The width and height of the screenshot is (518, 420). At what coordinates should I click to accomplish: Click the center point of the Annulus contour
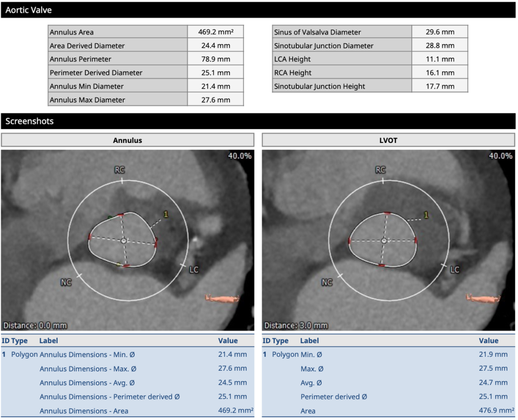point(123,241)
